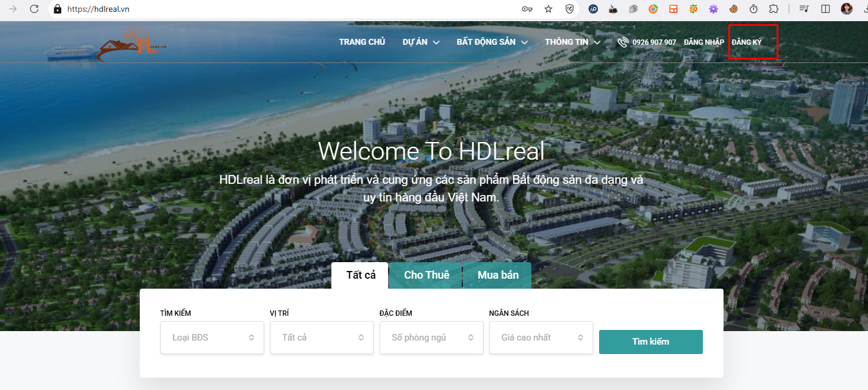Image resolution: width=868 pixels, height=390 pixels.
Task: Switch to the Cho Thuê tab
Action: tap(426, 275)
